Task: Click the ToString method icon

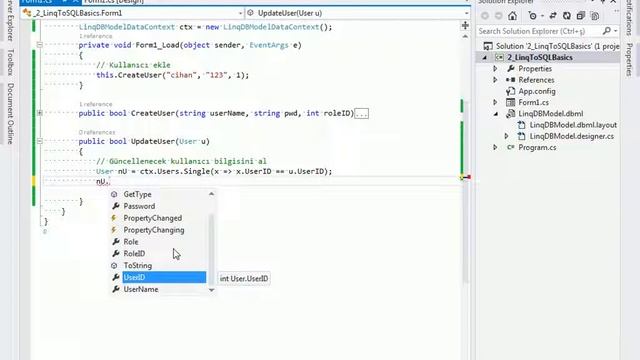Action: [114, 265]
